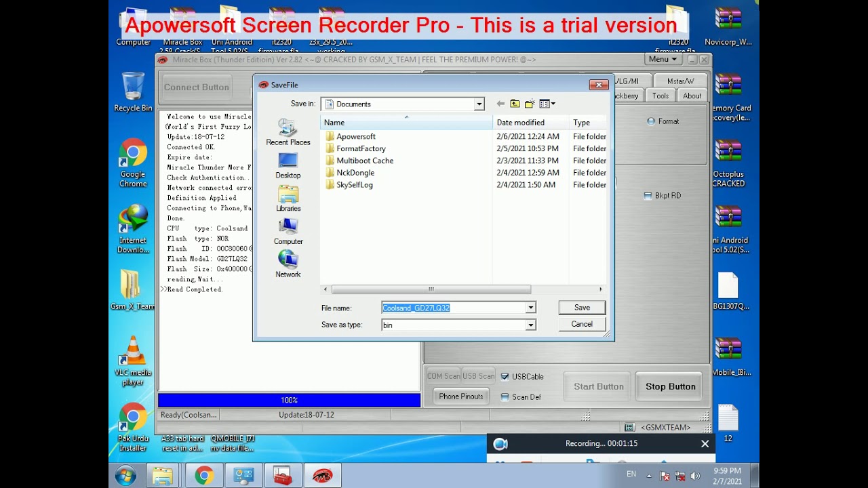The height and width of the screenshot is (488, 868).
Task: Go back using the SaveFile back arrow
Action: click(x=500, y=104)
